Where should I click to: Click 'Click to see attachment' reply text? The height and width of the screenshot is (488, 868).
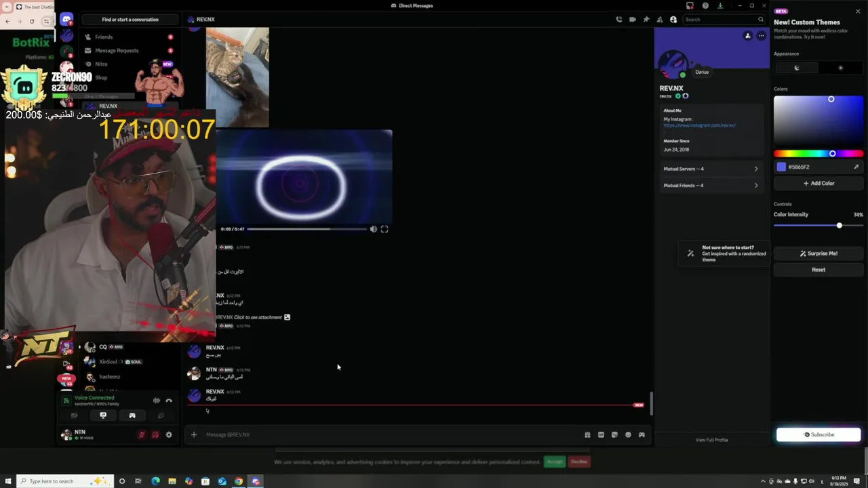coord(258,317)
